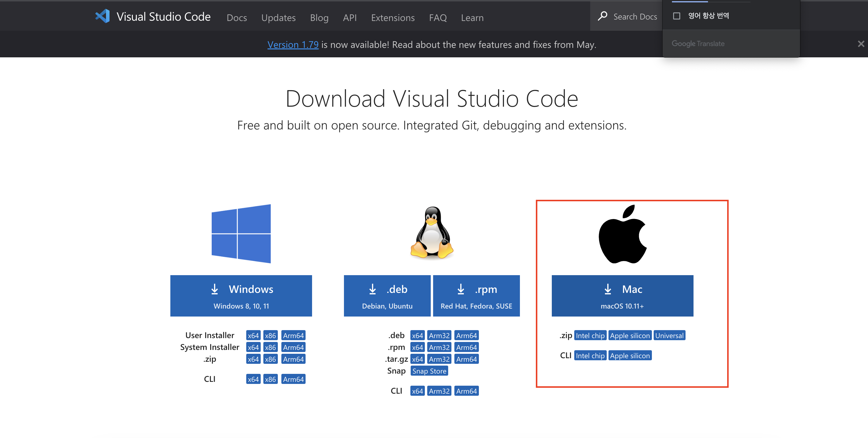Close the version announcement banner
The image size is (868, 438).
861,44
